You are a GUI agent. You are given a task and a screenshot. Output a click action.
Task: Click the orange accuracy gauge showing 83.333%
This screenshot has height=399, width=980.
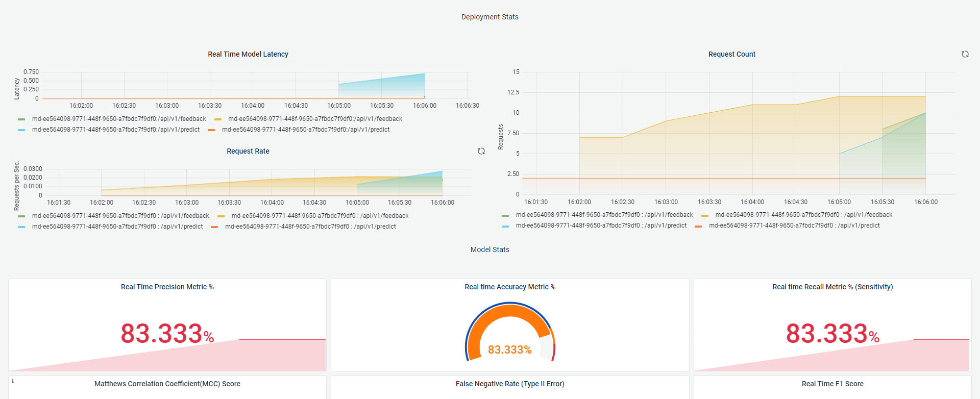[x=510, y=331]
